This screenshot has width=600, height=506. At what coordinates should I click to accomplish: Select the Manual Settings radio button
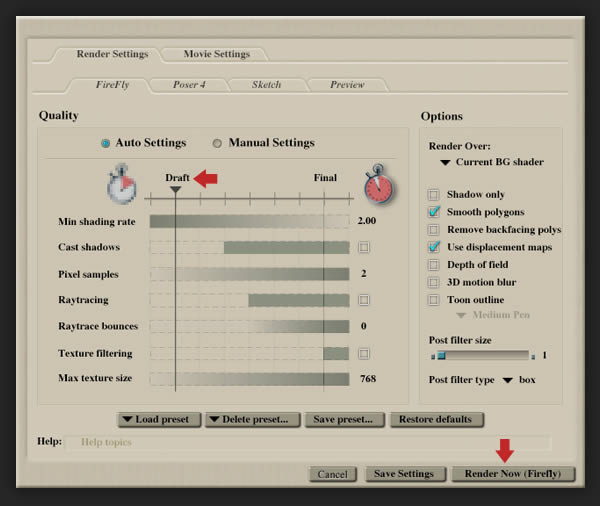217,143
